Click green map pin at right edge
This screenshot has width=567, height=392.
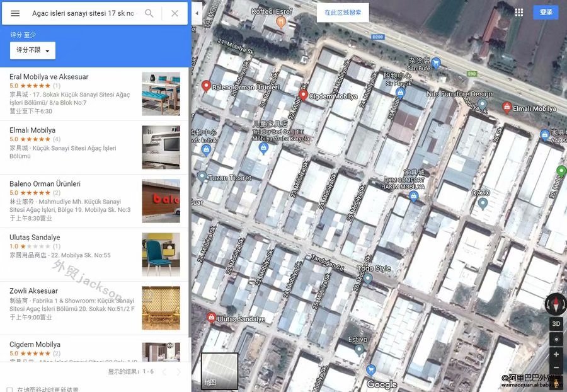[561, 171]
